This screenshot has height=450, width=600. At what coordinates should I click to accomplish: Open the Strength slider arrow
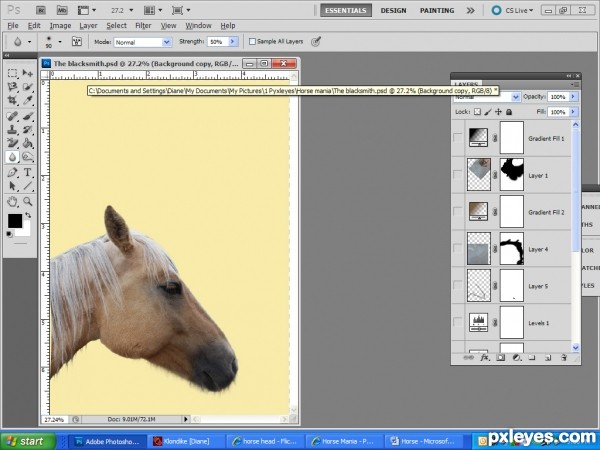(x=233, y=42)
